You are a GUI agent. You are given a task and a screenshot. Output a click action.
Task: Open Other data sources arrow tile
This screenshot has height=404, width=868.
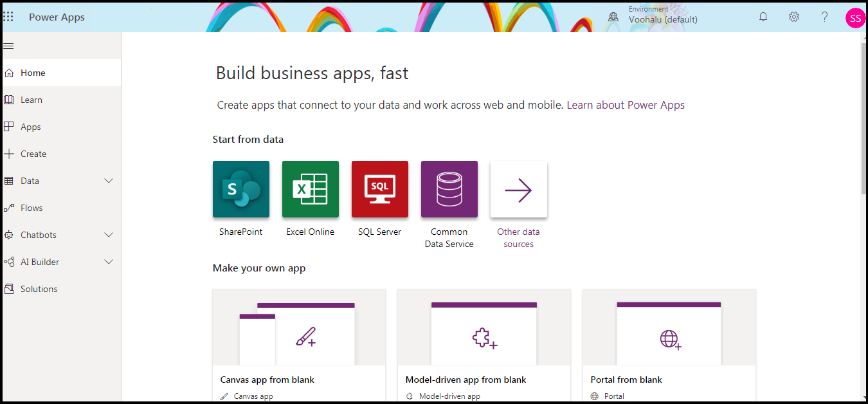pos(519,189)
